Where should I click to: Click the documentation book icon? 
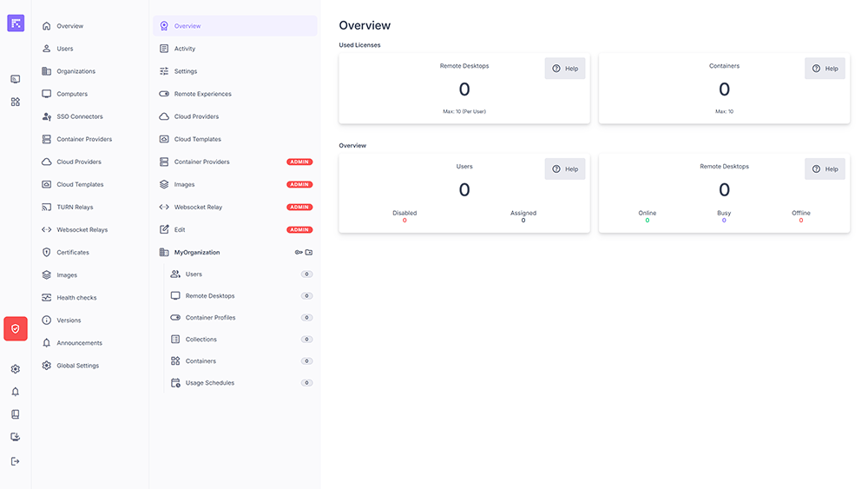pyautogui.click(x=16, y=414)
